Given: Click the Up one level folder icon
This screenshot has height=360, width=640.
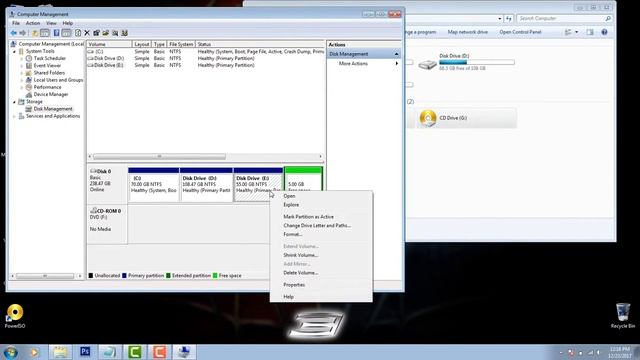Looking at the screenshot, I should tap(35, 33).
